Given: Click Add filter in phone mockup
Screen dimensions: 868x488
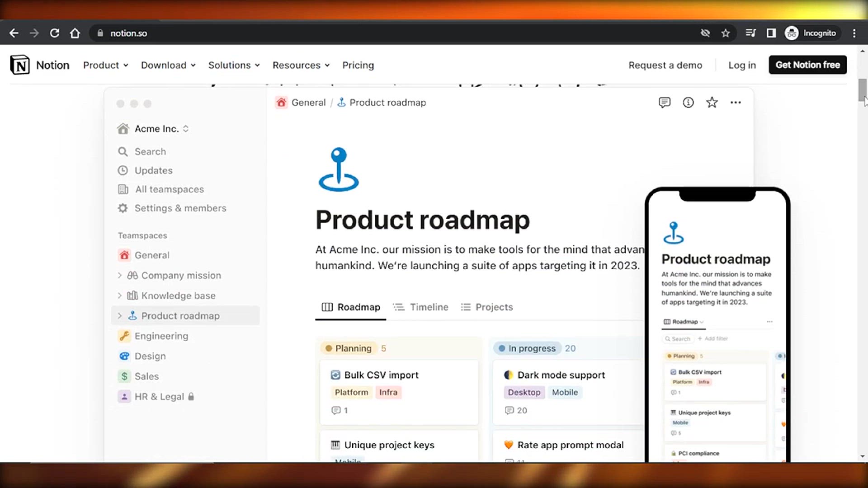Looking at the screenshot, I should coord(713,338).
